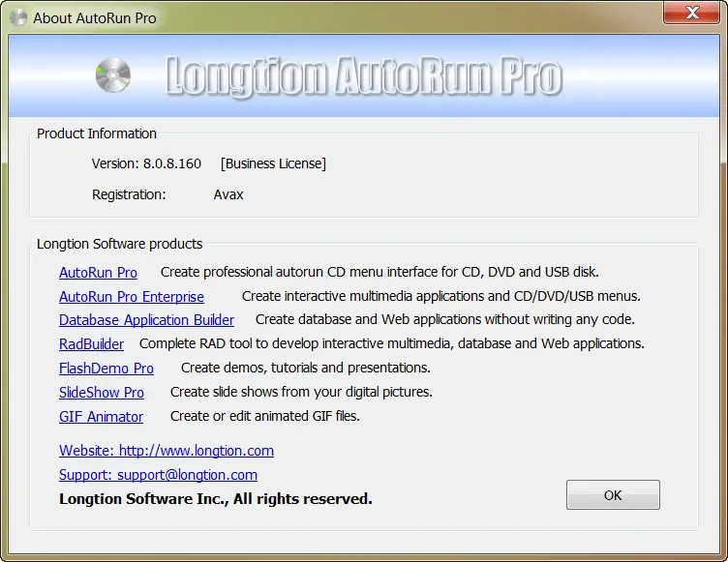The width and height of the screenshot is (728, 562).
Task: Click 'Create slide shows from your digital pictures.' text
Action: pos(301,392)
